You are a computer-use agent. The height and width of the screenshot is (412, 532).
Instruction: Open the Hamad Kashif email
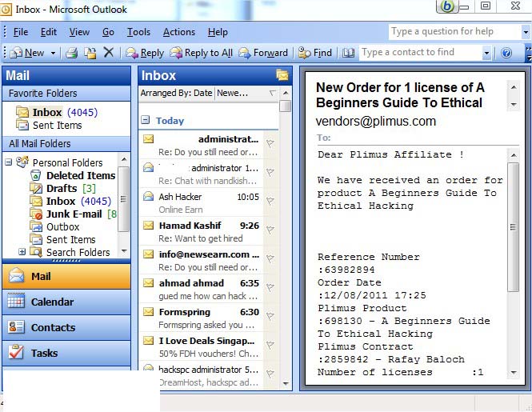point(201,232)
